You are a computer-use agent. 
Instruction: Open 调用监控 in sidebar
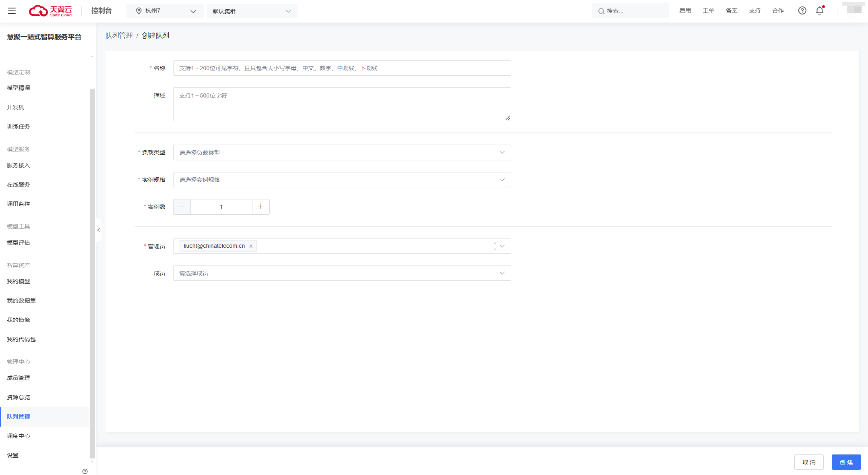(19, 204)
